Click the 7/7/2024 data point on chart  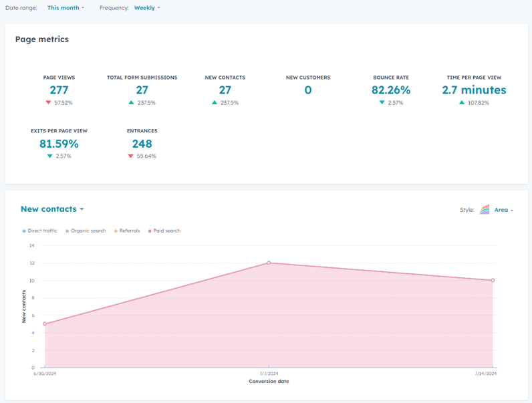click(269, 263)
